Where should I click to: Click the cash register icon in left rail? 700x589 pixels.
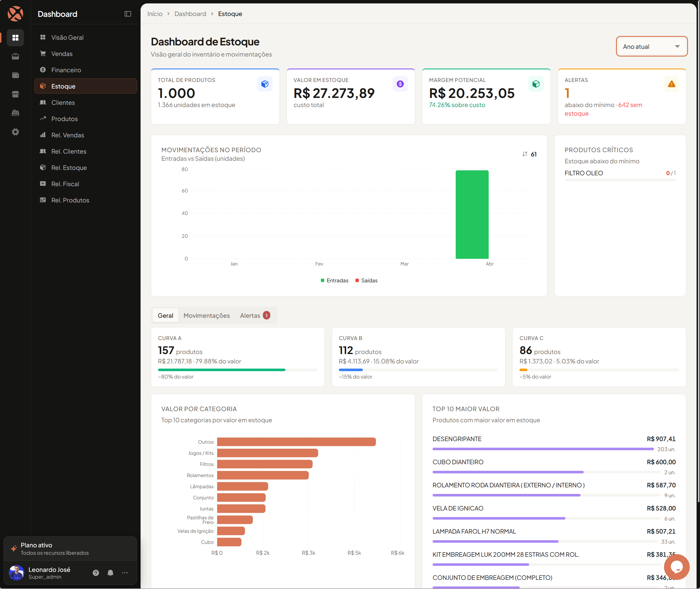[15, 113]
